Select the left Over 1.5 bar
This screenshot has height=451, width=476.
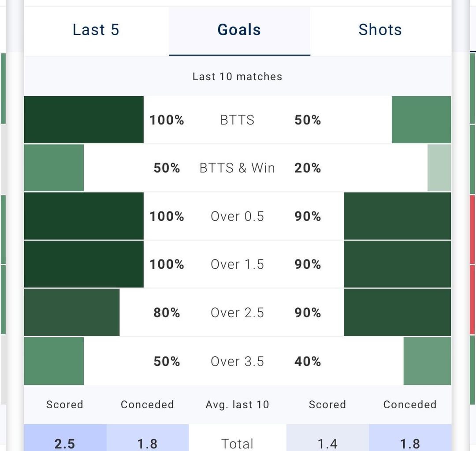click(84, 264)
